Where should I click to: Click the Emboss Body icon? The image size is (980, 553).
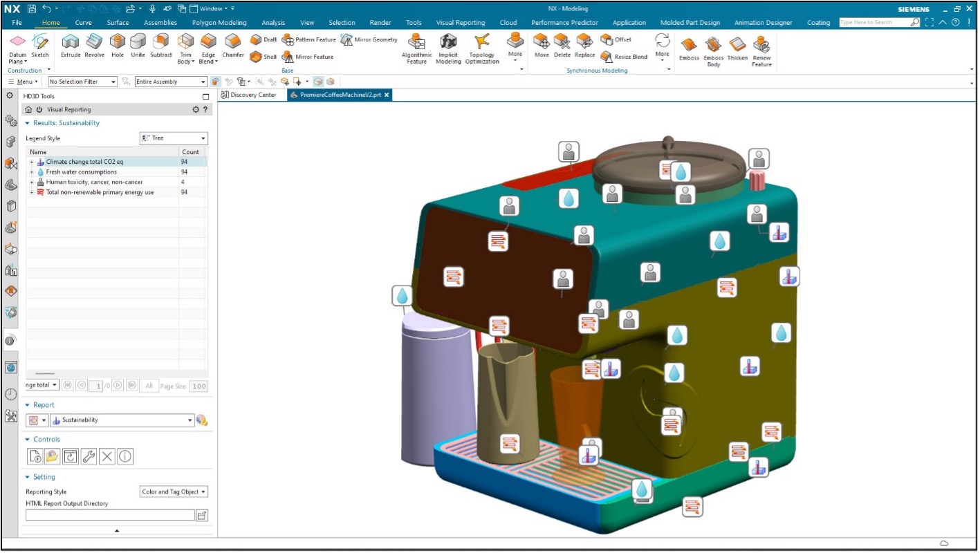click(x=713, y=48)
